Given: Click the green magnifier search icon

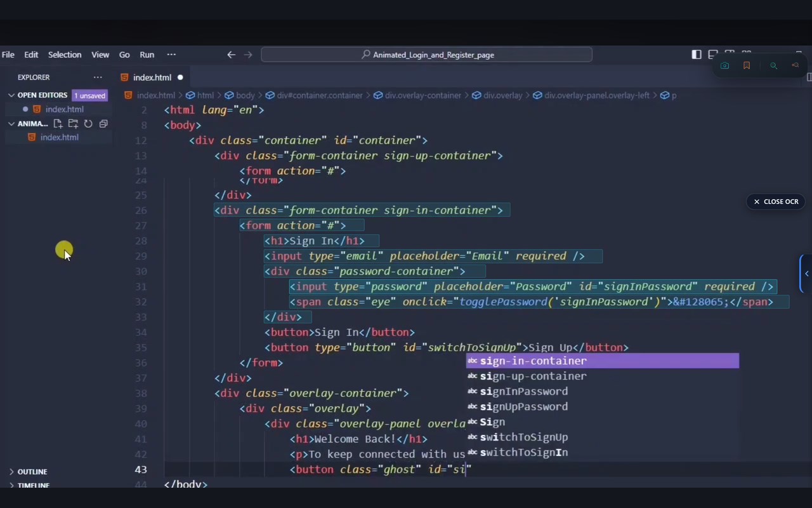Looking at the screenshot, I should tap(773, 65).
